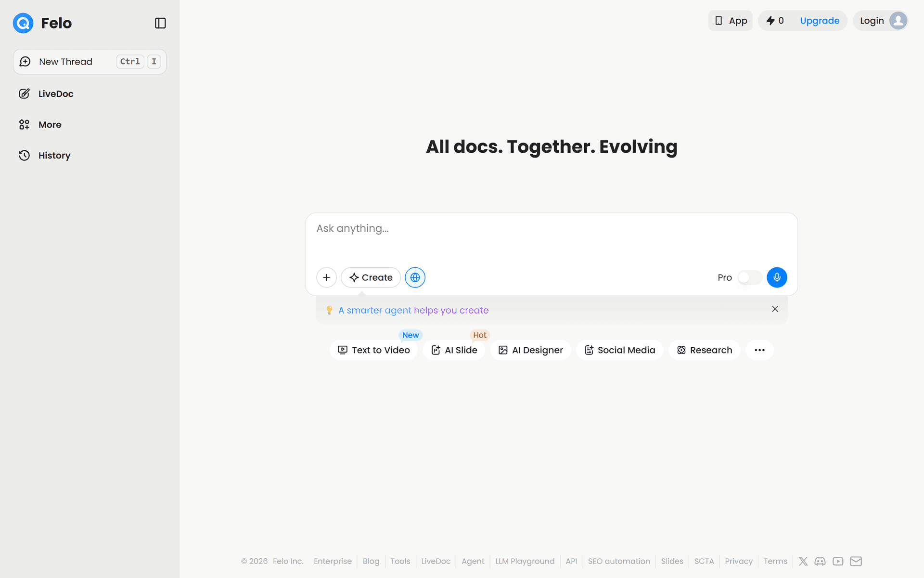Open the YouTube social icon
924x578 pixels.
(x=838, y=561)
